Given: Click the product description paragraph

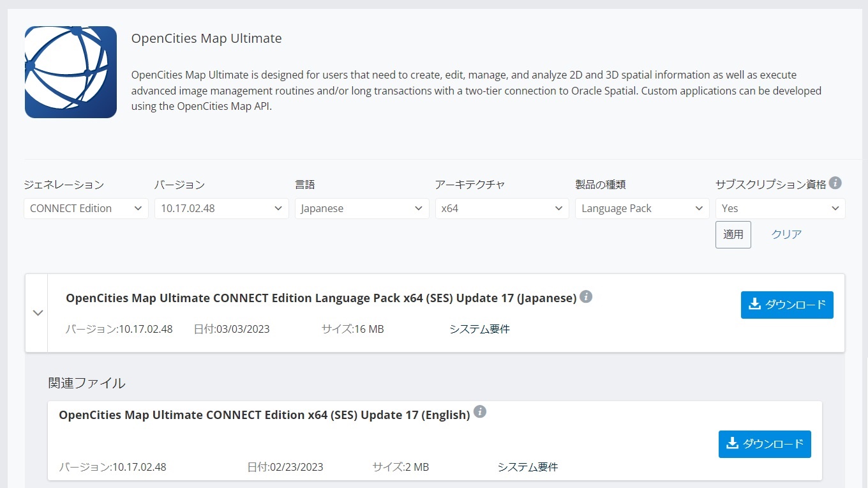Looking at the screenshot, I should 476,91.
